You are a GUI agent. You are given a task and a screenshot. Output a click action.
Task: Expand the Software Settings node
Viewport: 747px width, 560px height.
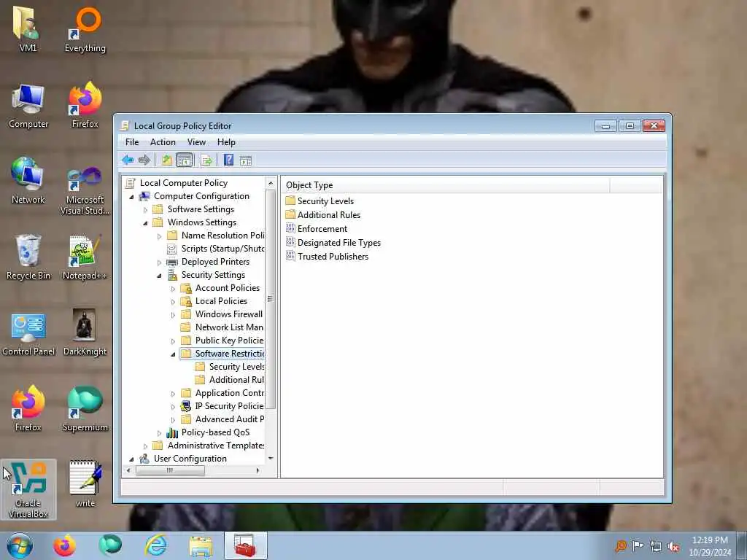(146, 209)
